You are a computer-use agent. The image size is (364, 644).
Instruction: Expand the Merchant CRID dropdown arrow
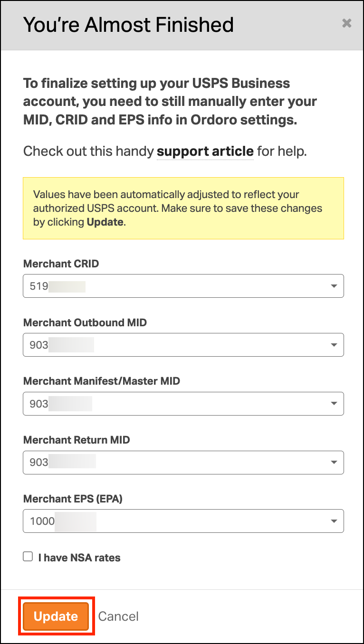click(x=334, y=286)
